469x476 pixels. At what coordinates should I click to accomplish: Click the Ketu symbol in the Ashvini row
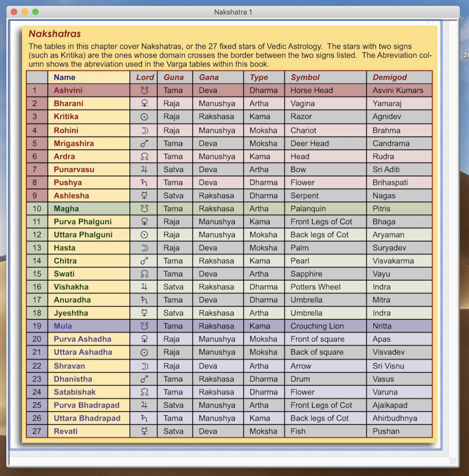pos(144,90)
